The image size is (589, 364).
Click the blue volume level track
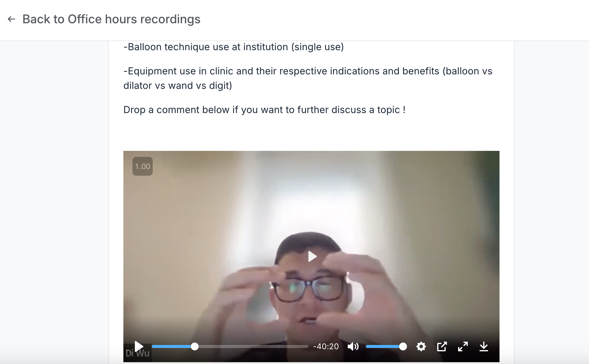(x=382, y=346)
